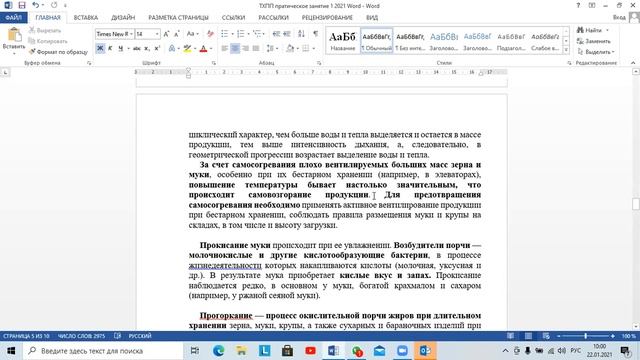Click the Windows search box on taskbar

pos(103,351)
